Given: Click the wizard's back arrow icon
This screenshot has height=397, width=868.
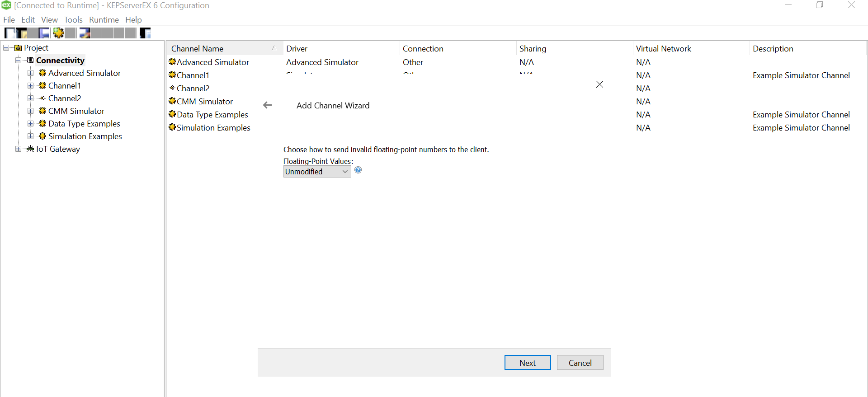Looking at the screenshot, I should [267, 105].
